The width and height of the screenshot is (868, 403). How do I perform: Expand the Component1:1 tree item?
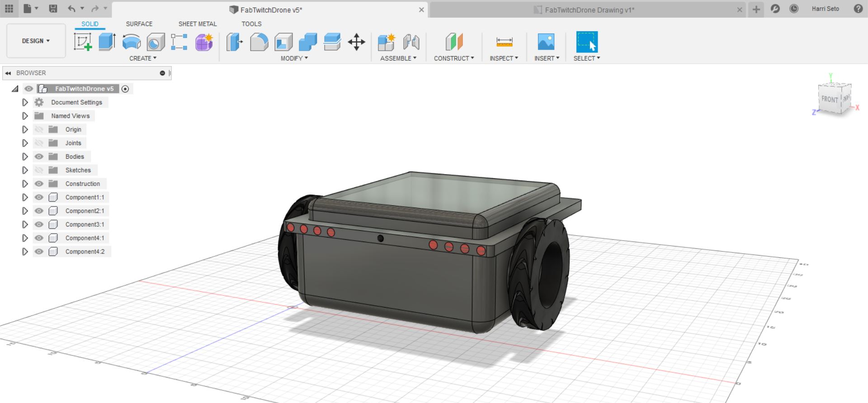(25, 197)
